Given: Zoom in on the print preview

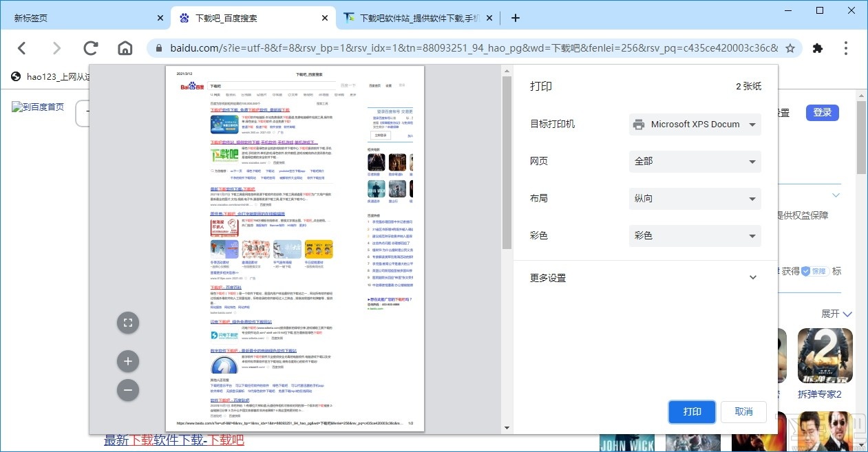Looking at the screenshot, I should [x=128, y=360].
